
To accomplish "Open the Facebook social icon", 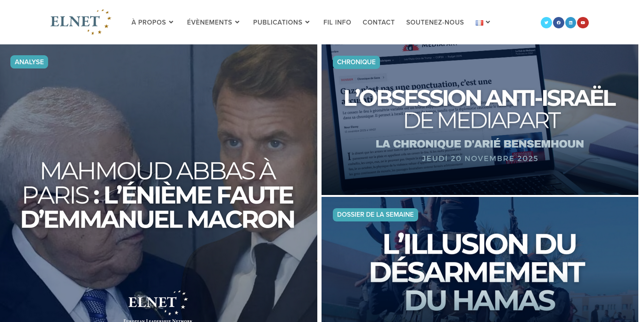I will click(x=559, y=23).
